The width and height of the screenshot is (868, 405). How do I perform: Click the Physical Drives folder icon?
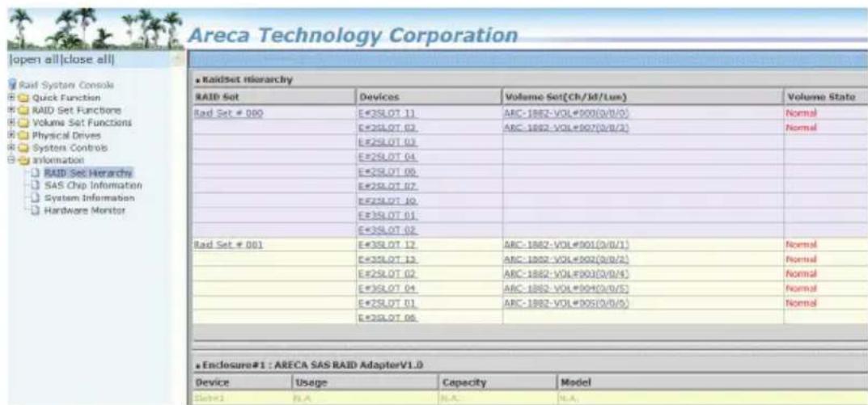pyautogui.click(x=25, y=135)
